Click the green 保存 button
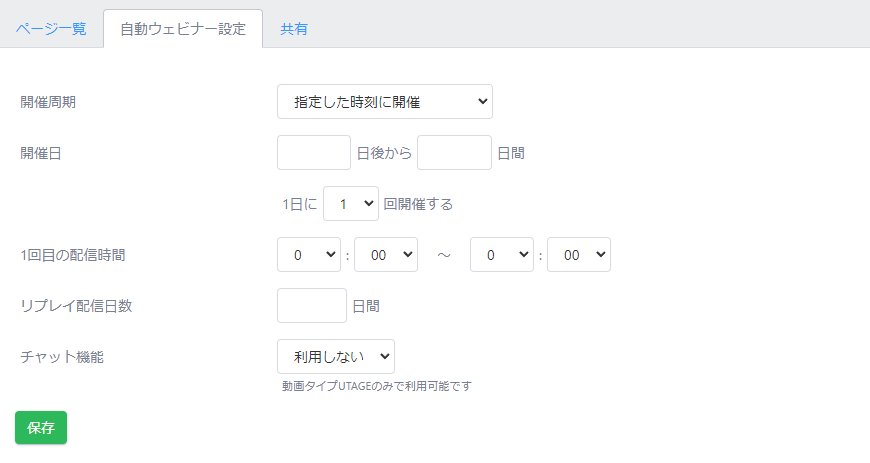This screenshot has height=463, width=870. pos(41,427)
